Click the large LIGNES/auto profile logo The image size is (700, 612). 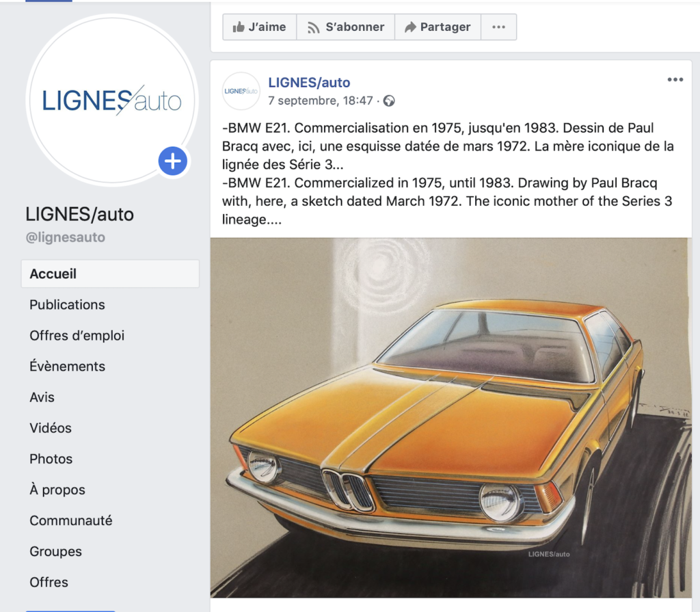pyautogui.click(x=111, y=100)
